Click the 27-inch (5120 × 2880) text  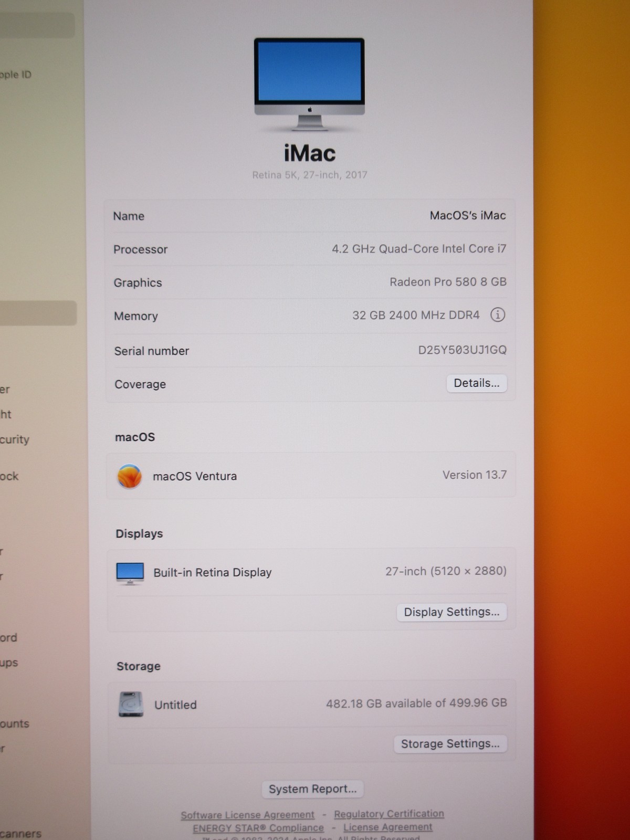(446, 571)
